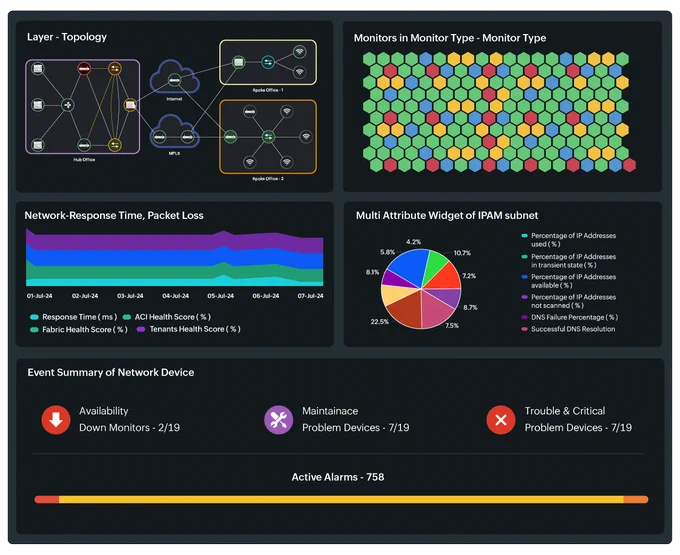Viewport: 680px width, 555px height.
Task: Click the Response Time ( ms ) legend marker
Action: click(x=34, y=317)
